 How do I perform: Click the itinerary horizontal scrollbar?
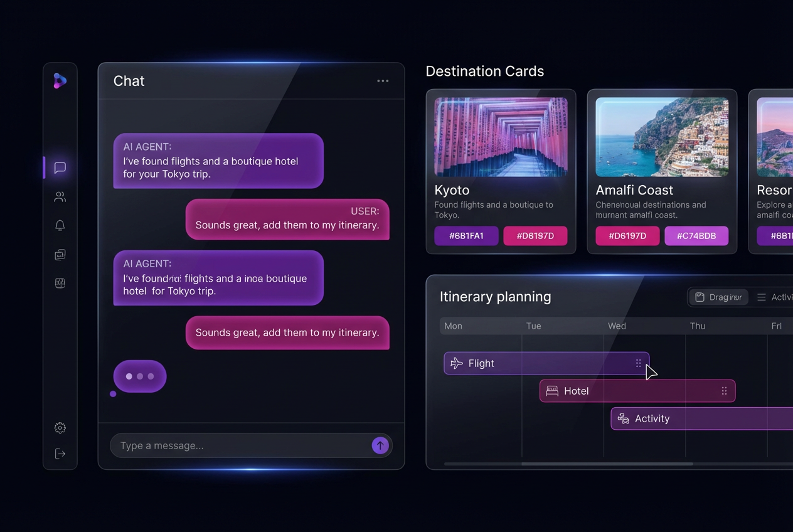tap(607, 464)
